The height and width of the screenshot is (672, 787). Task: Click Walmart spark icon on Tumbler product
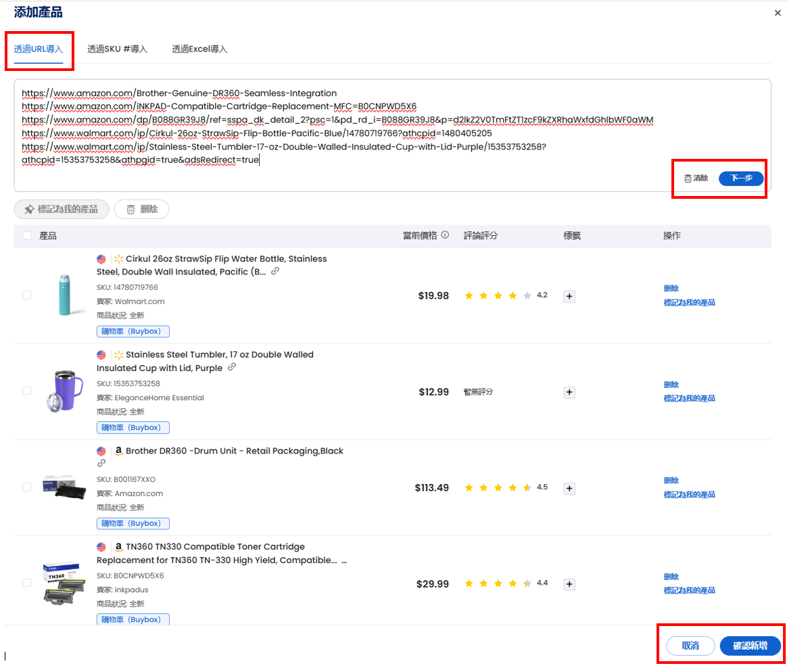coord(118,355)
